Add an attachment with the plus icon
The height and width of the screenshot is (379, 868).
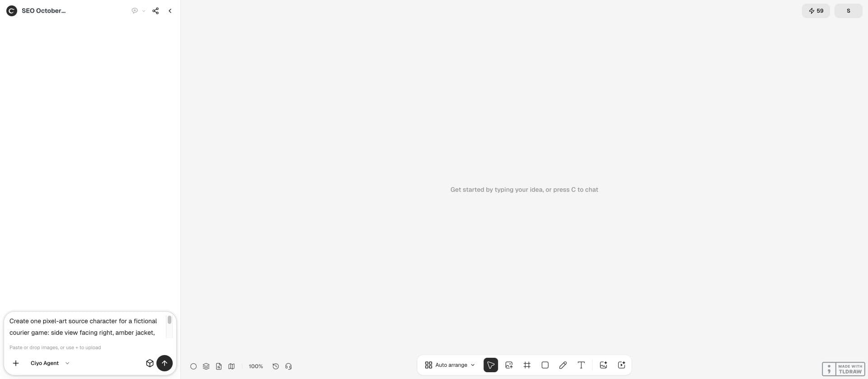[16, 363]
